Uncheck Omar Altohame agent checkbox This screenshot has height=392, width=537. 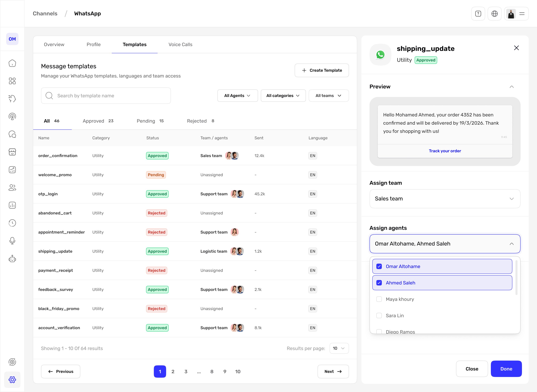point(379,266)
